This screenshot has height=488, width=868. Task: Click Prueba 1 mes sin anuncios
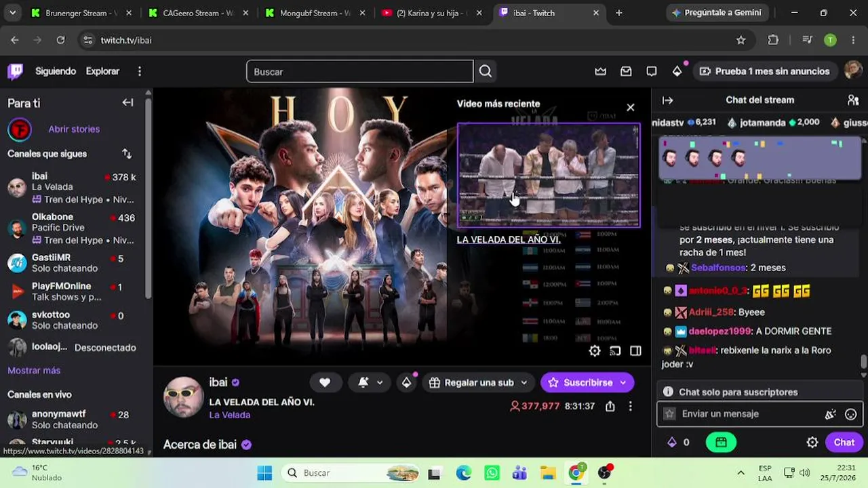pyautogui.click(x=765, y=71)
